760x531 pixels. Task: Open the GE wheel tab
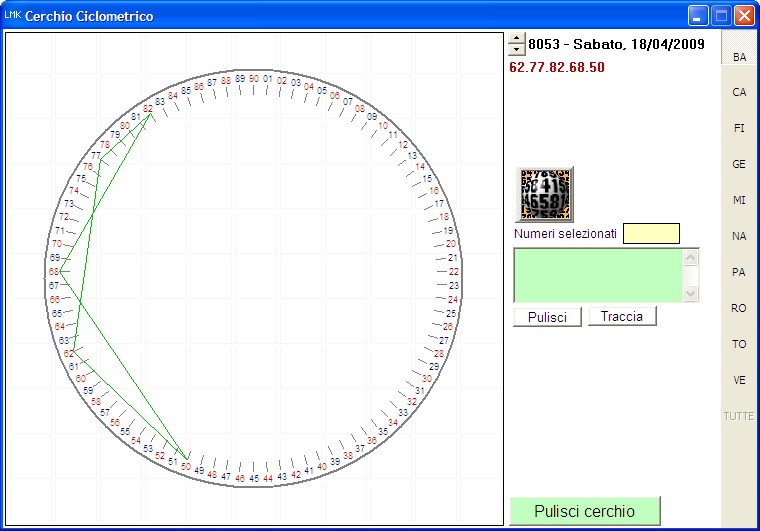coord(739,164)
